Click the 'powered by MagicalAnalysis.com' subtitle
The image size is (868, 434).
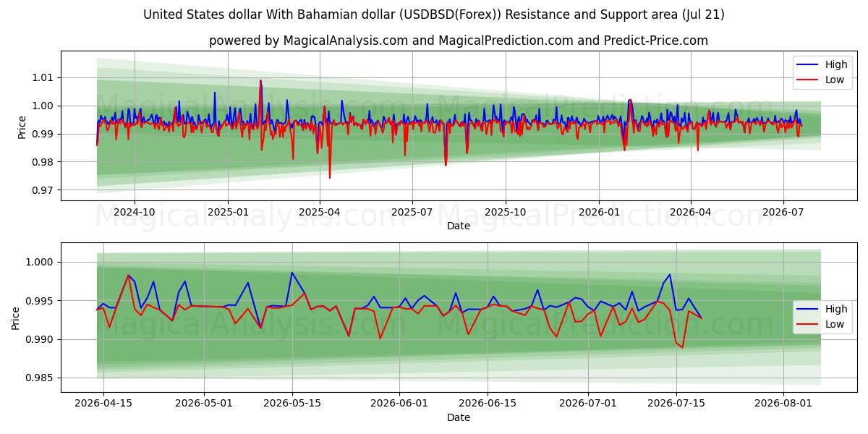(459, 41)
